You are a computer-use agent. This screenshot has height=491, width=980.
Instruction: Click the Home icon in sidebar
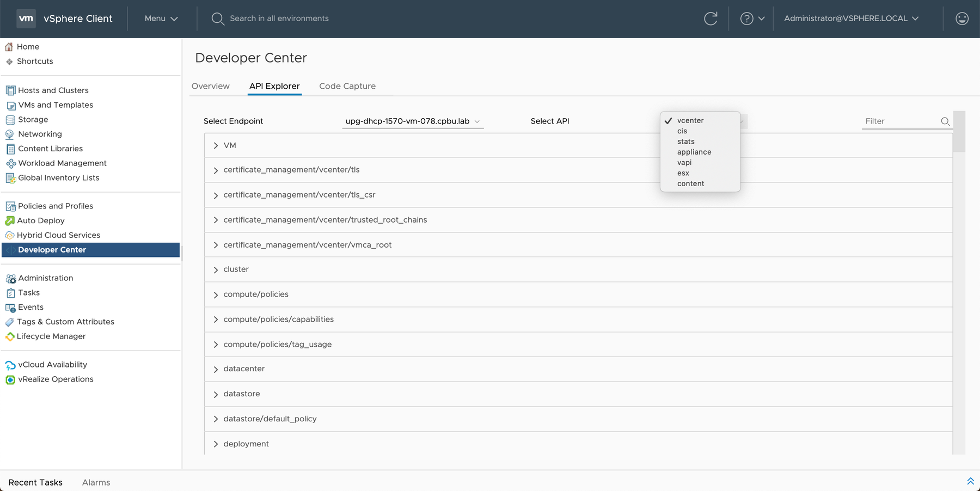click(9, 47)
